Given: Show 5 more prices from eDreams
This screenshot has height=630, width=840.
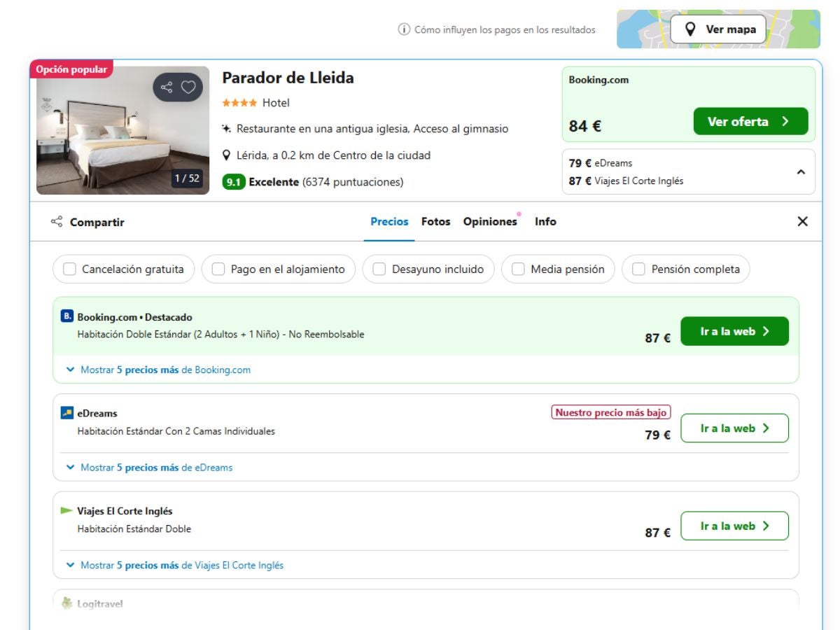Looking at the screenshot, I should [156, 468].
